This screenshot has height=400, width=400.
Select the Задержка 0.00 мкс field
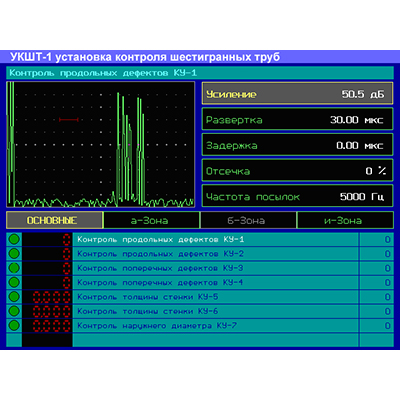(297, 145)
